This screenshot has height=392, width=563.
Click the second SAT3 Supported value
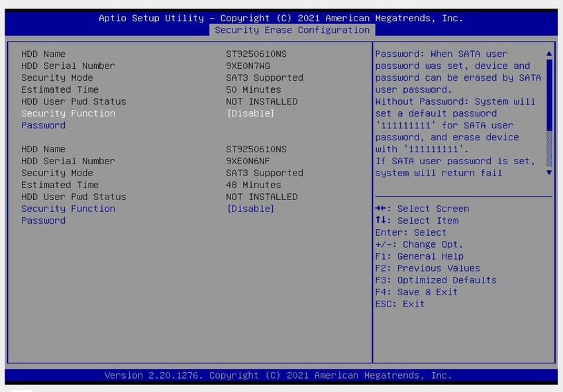[x=265, y=173]
